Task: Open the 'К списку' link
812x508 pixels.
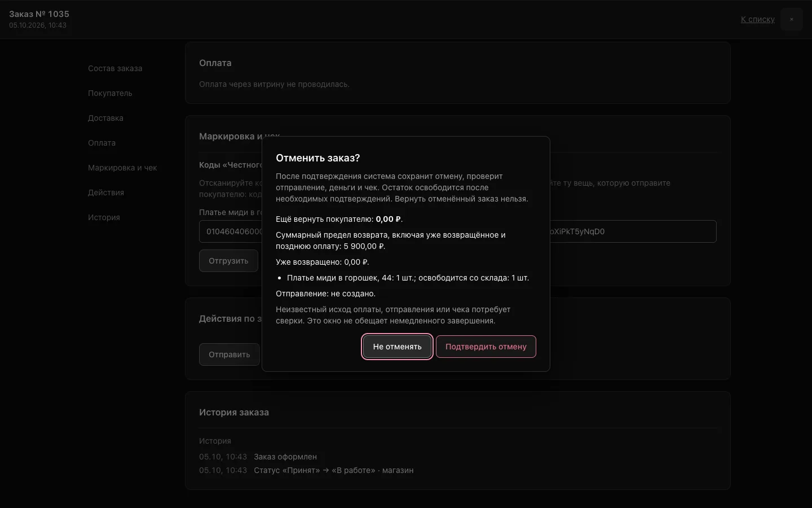Action: 757,19
